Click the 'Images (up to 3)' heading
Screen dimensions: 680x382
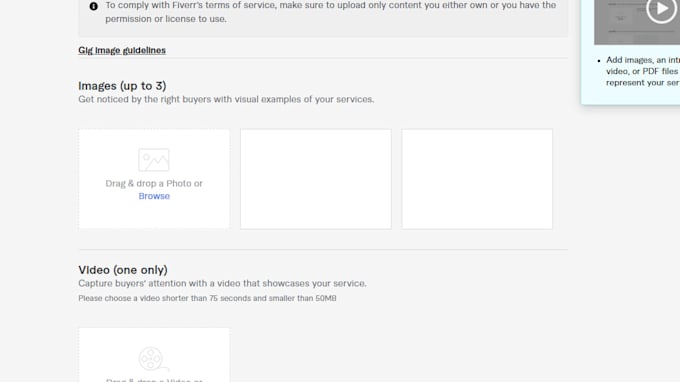pyautogui.click(x=122, y=86)
